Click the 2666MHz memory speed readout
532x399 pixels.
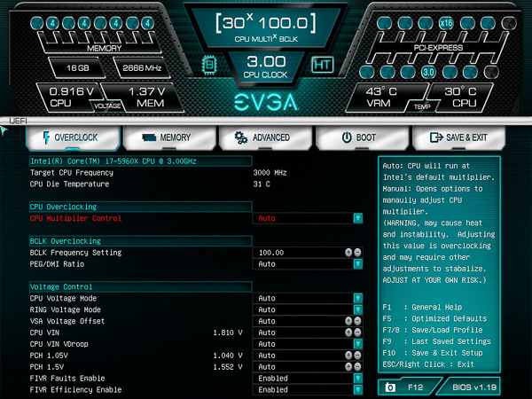tap(142, 68)
